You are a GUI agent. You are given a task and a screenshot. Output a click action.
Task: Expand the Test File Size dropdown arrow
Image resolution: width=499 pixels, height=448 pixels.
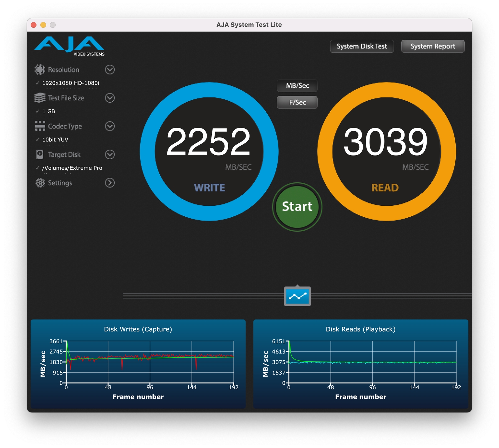(x=110, y=98)
